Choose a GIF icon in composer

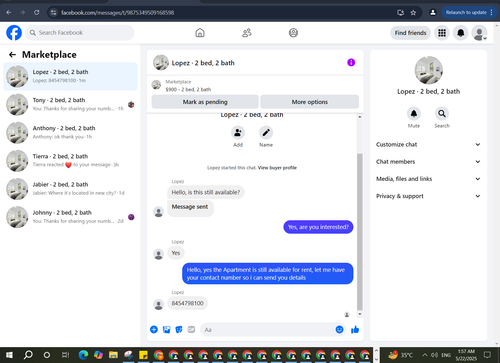click(x=191, y=330)
